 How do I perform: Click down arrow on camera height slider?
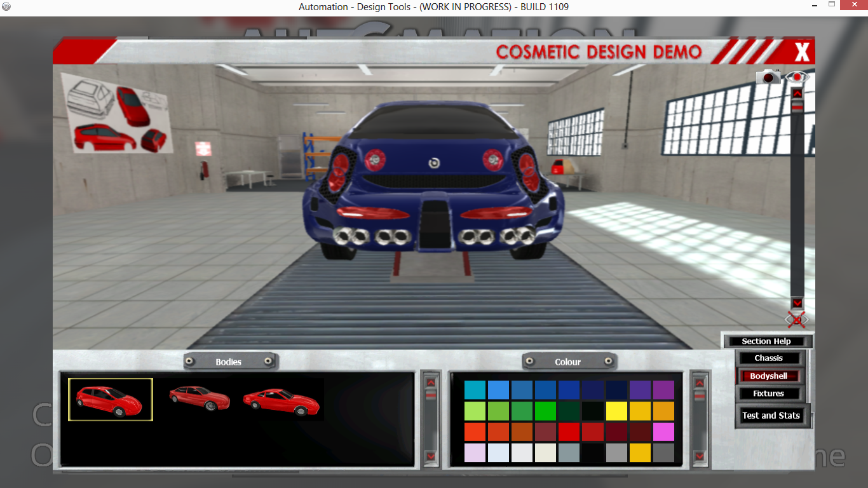coord(797,303)
